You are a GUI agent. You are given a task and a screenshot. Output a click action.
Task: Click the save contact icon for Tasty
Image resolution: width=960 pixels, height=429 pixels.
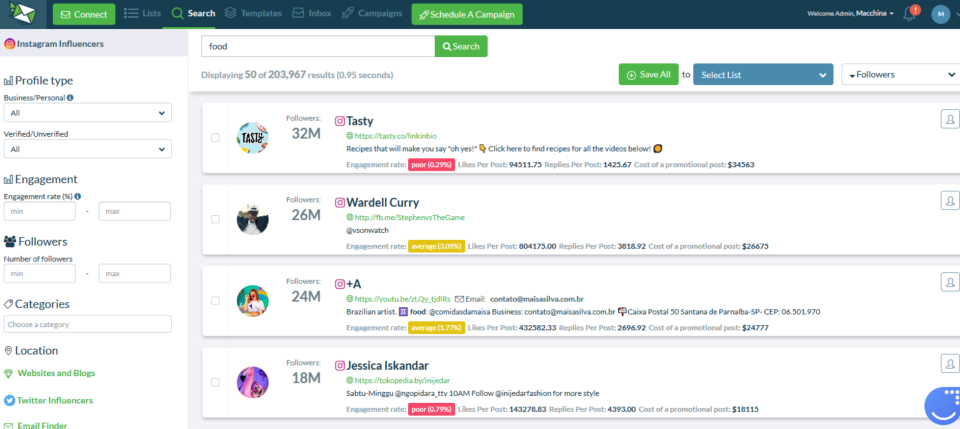[950, 119]
